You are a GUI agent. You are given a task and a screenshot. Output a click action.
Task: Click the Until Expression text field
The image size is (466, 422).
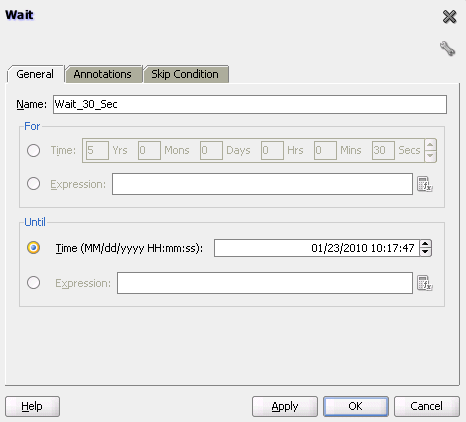(x=265, y=283)
